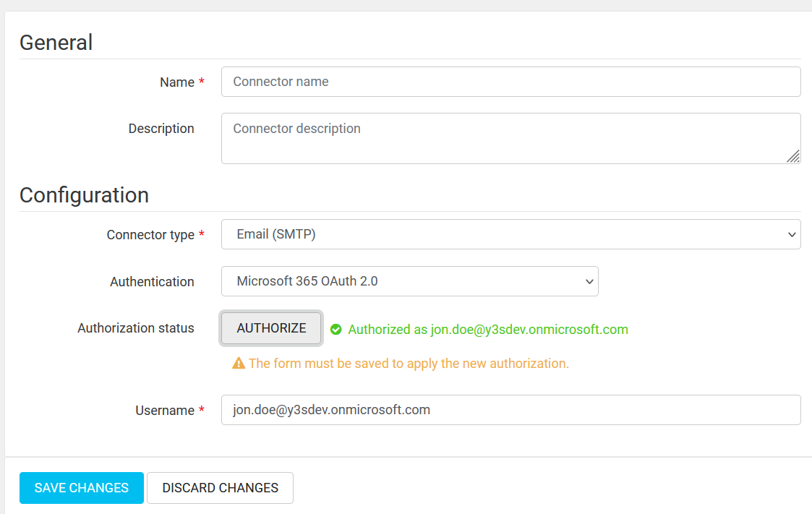The height and width of the screenshot is (514, 812).
Task: Click the Username field label
Action: [x=165, y=411]
